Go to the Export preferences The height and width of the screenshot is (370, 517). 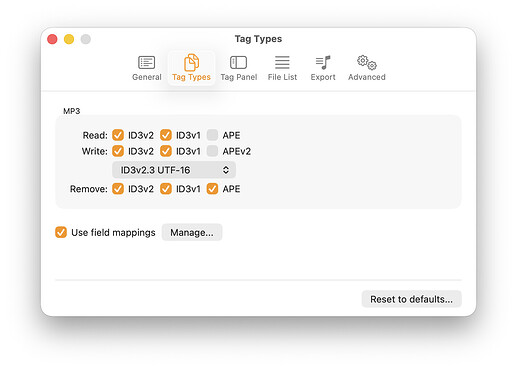pos(323,68)
